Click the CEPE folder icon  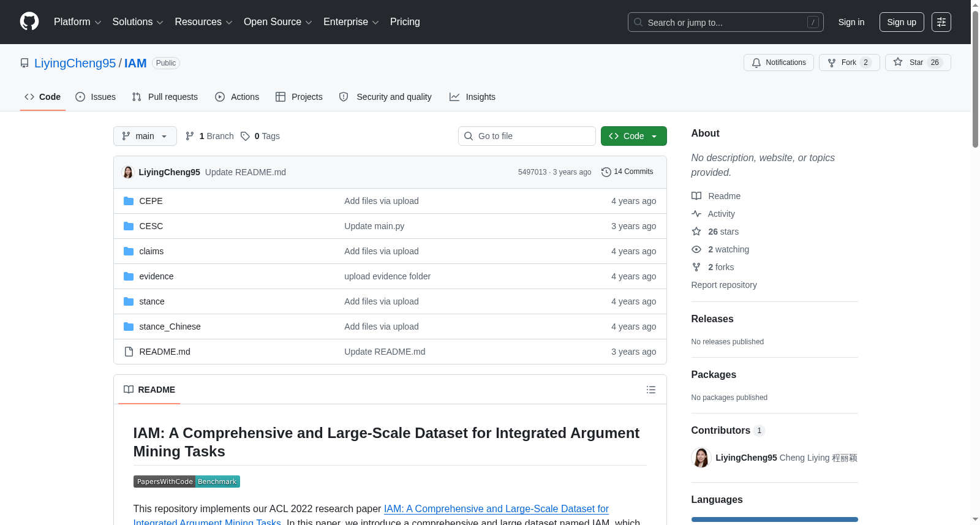tap(129, 201)
